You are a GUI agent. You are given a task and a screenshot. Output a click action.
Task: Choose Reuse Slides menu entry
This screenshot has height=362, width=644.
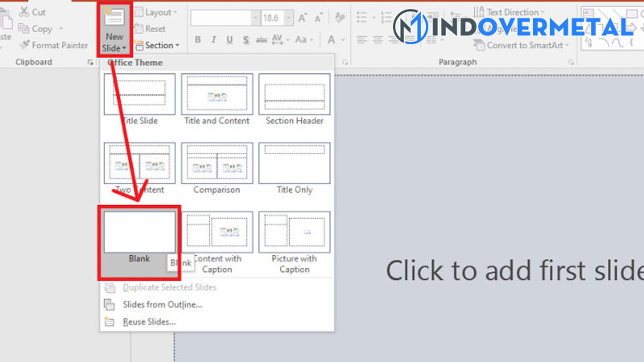click(149, 322)
